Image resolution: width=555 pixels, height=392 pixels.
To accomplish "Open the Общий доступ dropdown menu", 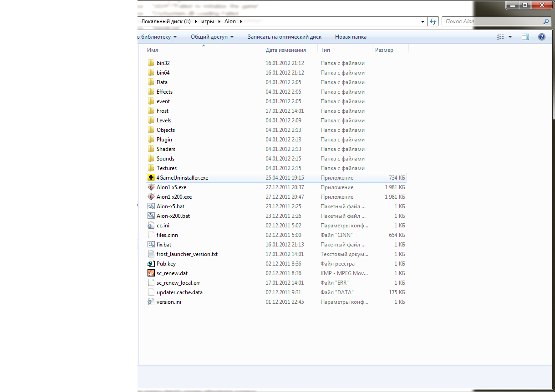I will [212, 37].
